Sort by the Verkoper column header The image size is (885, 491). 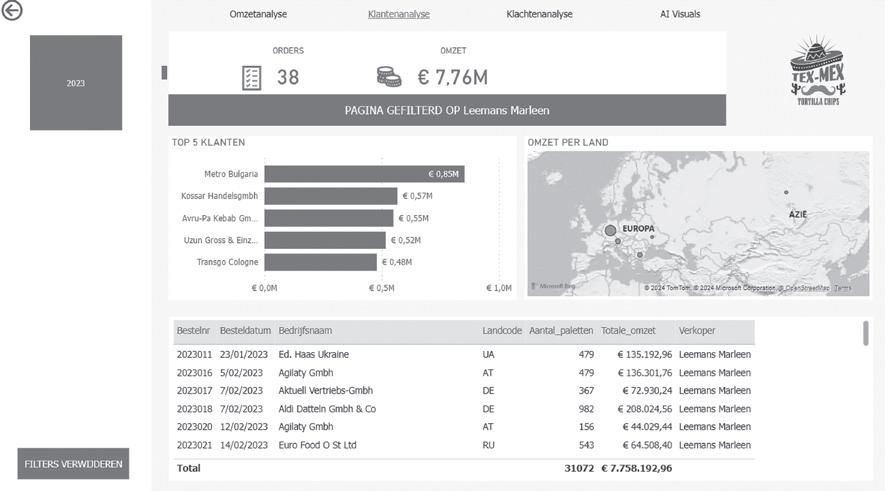coord(696,331)
